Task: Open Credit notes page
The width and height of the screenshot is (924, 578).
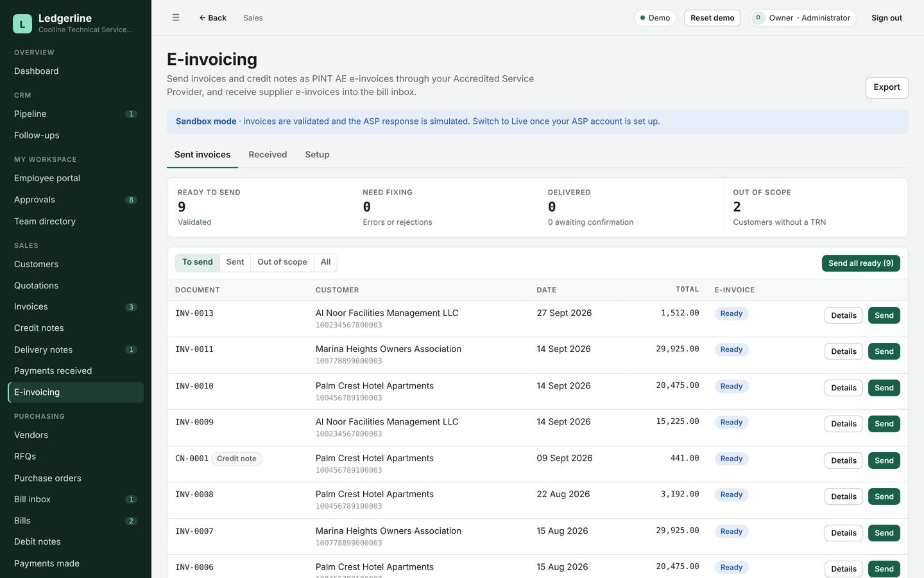Action: click(x=76, y=328)
